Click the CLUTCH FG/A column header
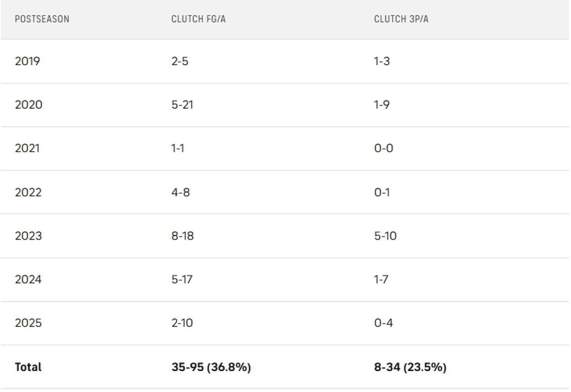Image resolution: width=571 pixels, height=392 pixels. 198,19
